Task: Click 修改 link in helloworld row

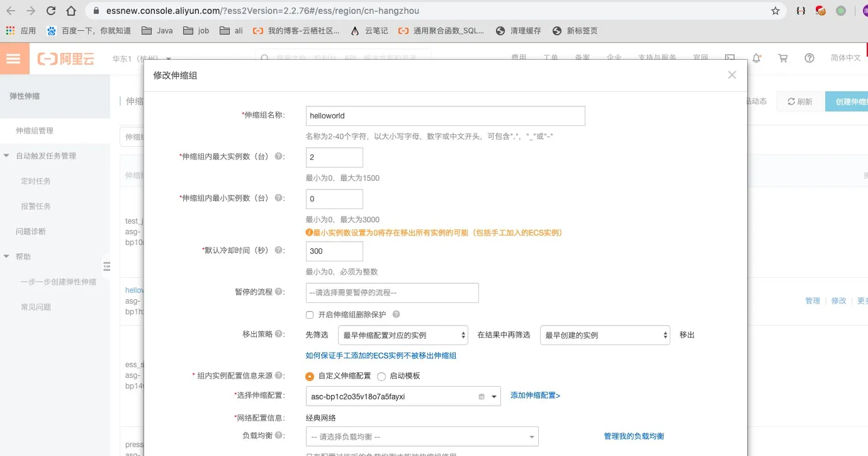Action: pyautogui.click(x=839, y=300)
